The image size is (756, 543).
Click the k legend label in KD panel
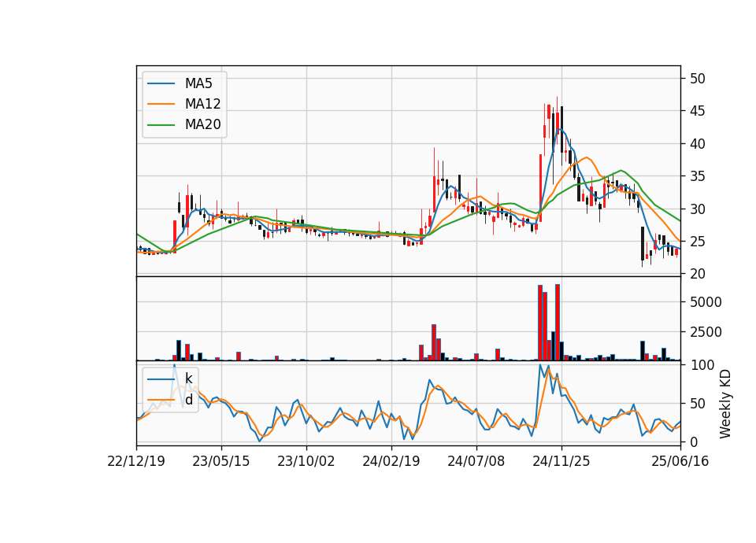coord(188,379)
